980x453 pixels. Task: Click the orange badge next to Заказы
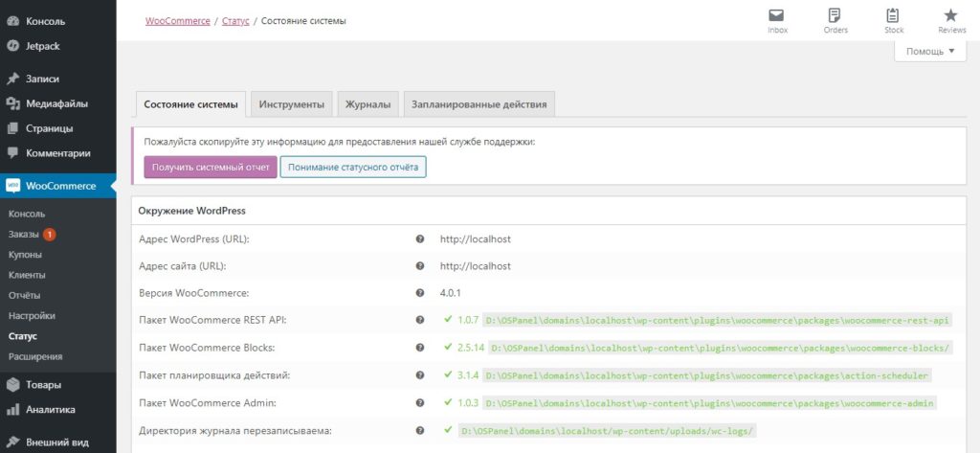click(50, 234)
